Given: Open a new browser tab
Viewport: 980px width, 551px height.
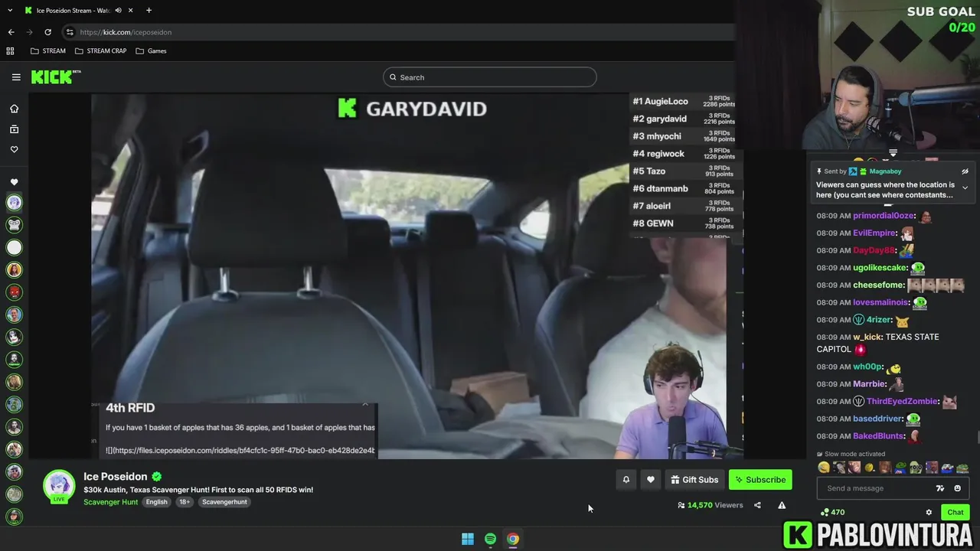Looking at the screenshot, I should (149, 11).
